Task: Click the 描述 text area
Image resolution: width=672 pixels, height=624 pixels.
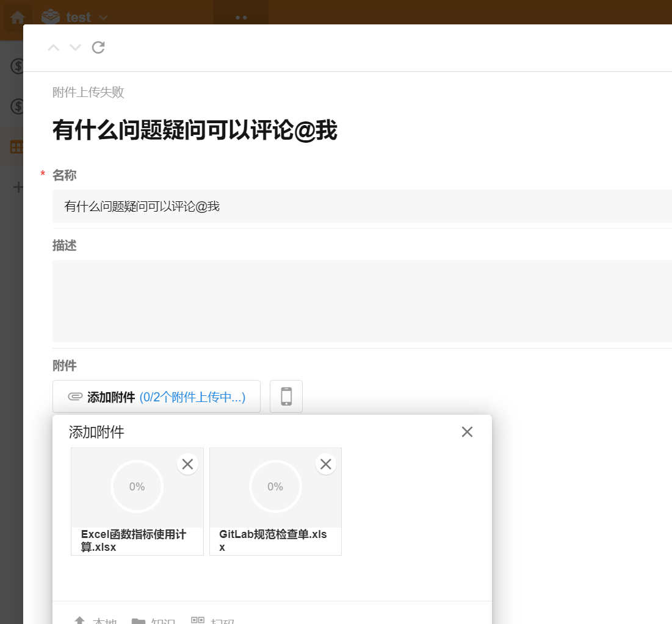Action: (x=361, y=301)
